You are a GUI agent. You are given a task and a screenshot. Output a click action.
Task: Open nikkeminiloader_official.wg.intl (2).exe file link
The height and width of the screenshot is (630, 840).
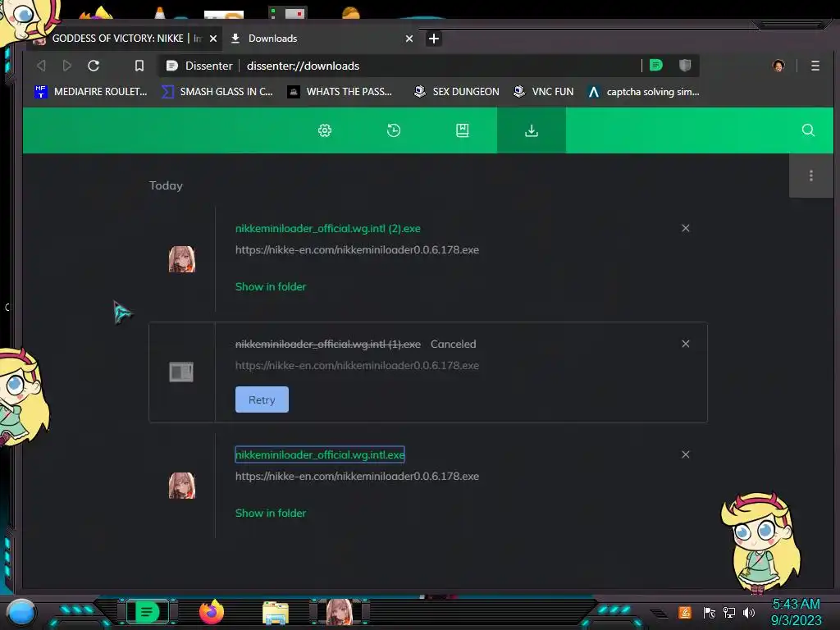coord(328,228)
